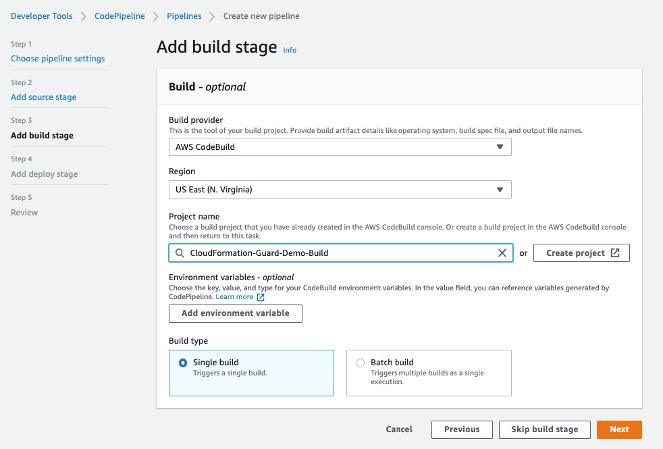Click Skip build stage button
The image size is (663, 449).
545,430
